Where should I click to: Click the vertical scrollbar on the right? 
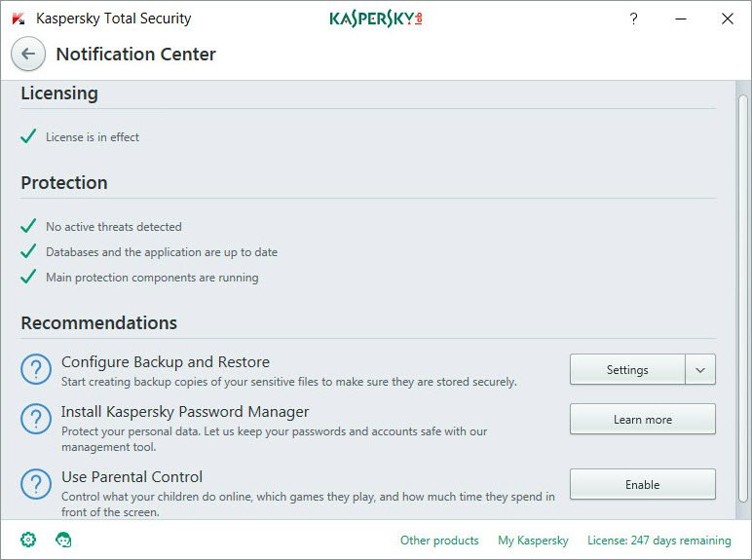(x=743, y=292)
